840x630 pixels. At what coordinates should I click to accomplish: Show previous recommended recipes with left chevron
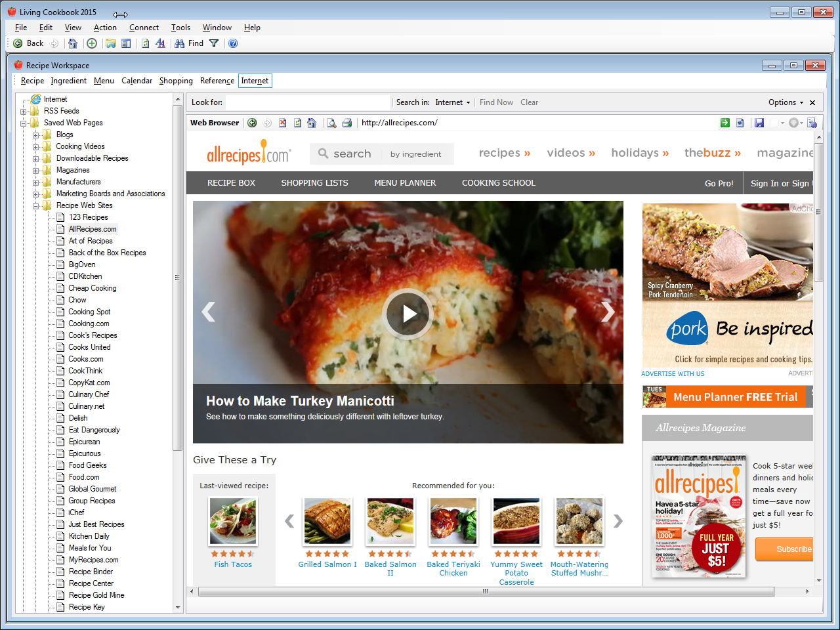click(x=289, y=521)
